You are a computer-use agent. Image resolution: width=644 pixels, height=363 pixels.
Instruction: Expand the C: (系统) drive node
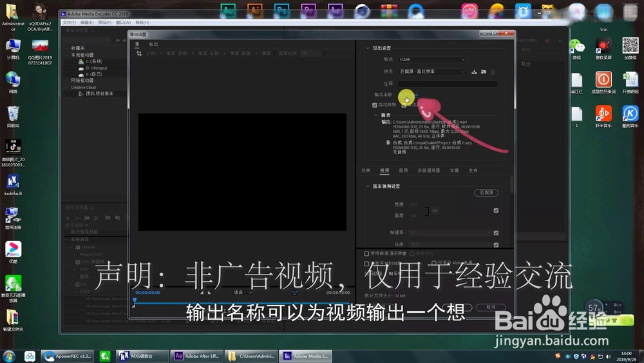pyautogui.click(x=74, y=61)
